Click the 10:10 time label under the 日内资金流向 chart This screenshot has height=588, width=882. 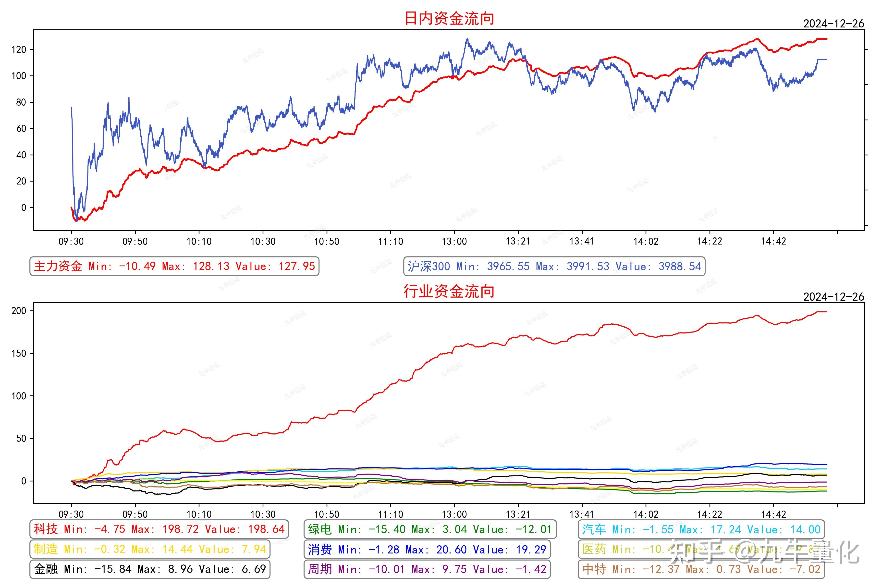tap(199, 242)
